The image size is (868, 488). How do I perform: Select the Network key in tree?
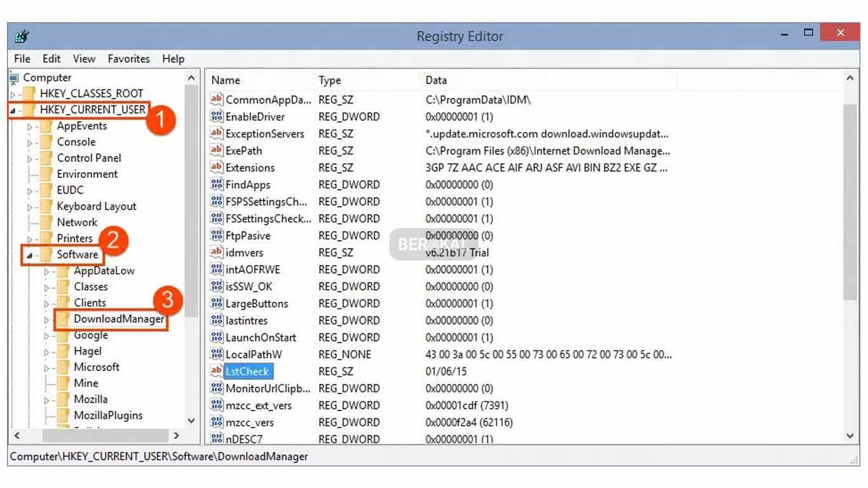point(77,222)
